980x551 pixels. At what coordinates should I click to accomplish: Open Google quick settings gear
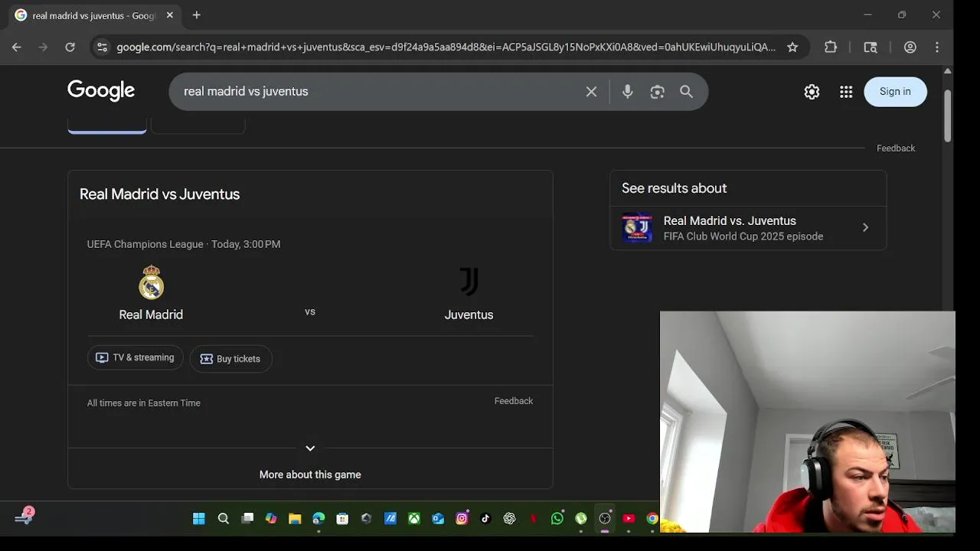coord(812,92)
